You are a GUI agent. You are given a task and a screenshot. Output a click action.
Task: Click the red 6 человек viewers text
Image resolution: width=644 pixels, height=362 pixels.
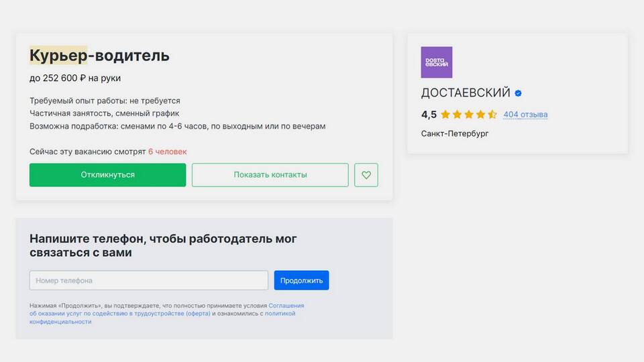click(x=168, y=152)
